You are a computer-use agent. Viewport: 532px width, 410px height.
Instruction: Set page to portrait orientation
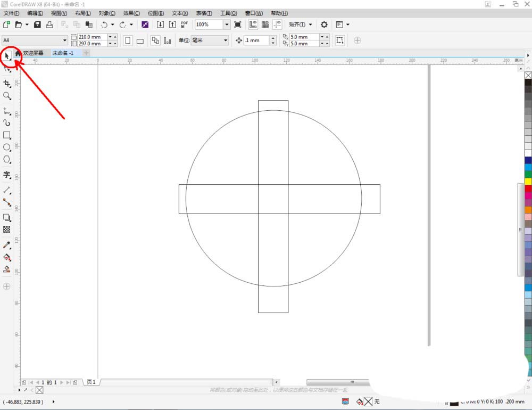(128, 40)
